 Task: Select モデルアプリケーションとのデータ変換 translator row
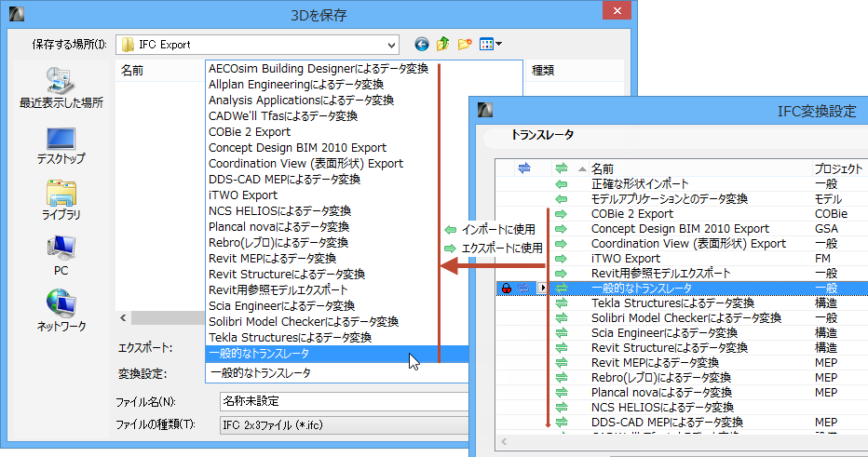pos(682,198)
